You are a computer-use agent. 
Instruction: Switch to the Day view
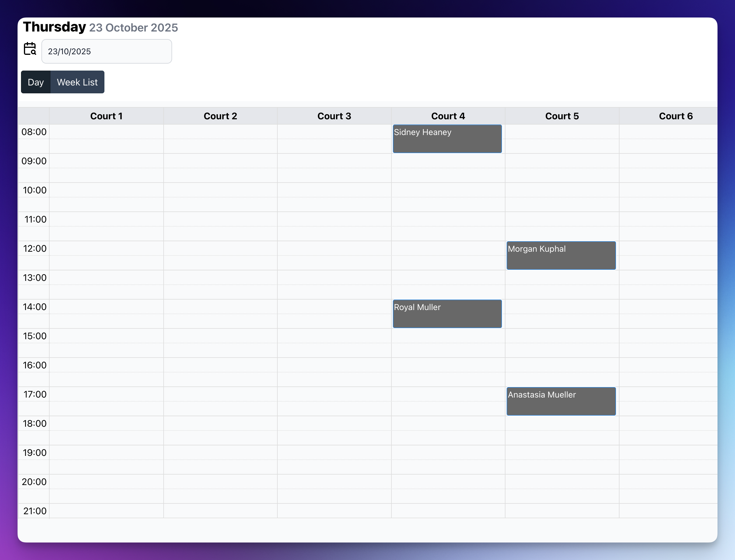coord(36,82)
